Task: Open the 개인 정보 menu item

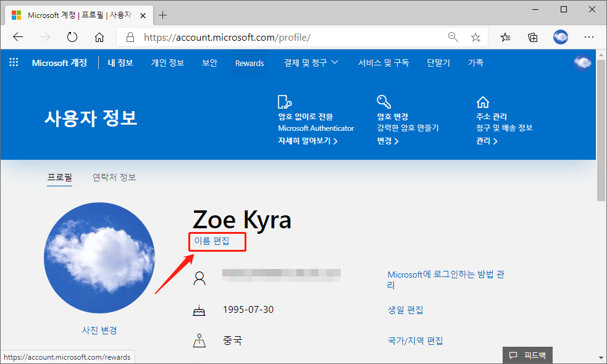Action: 167,63
